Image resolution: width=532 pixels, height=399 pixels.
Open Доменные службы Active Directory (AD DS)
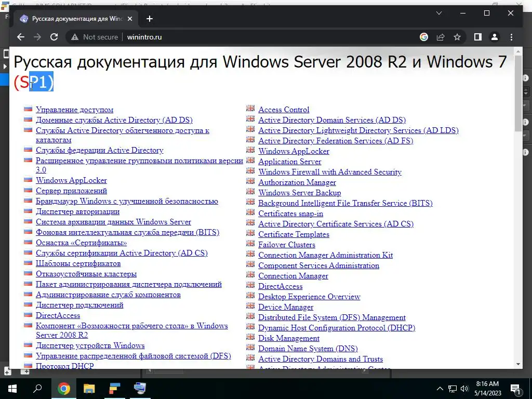coord(114,120)
